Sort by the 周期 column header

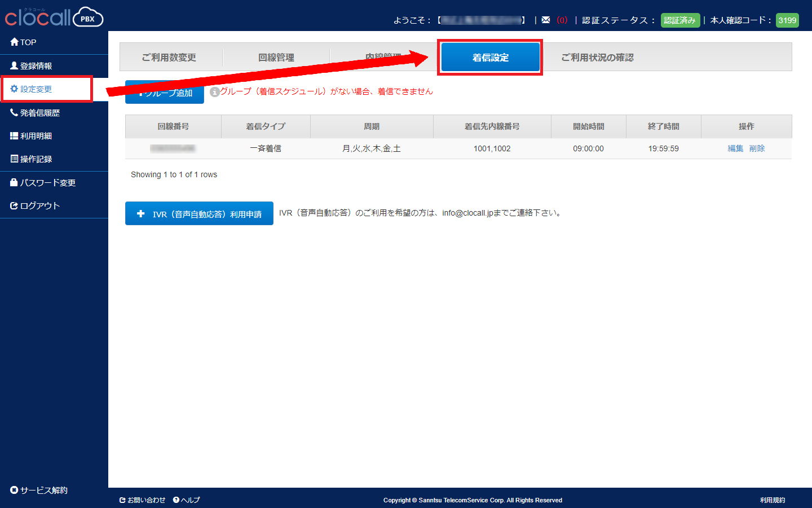(x=372, y=126)
